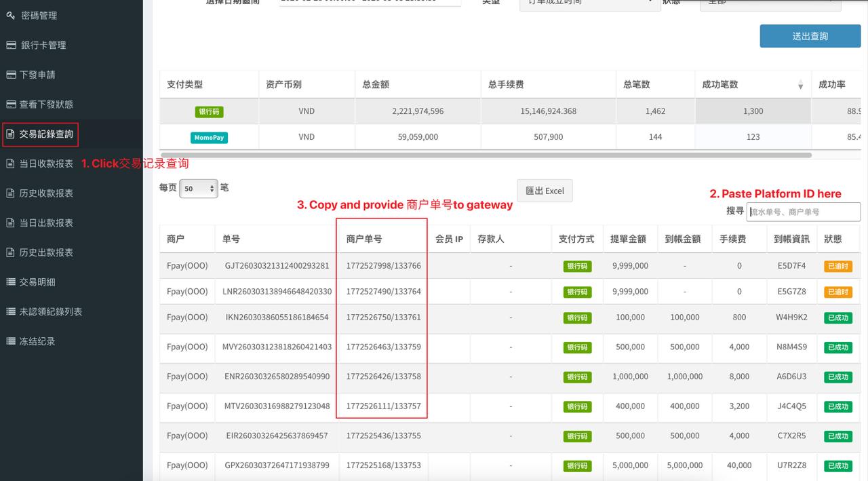Click the report icon beside 当日收款报表
The image size is (868, 481).
pos(10,163)
